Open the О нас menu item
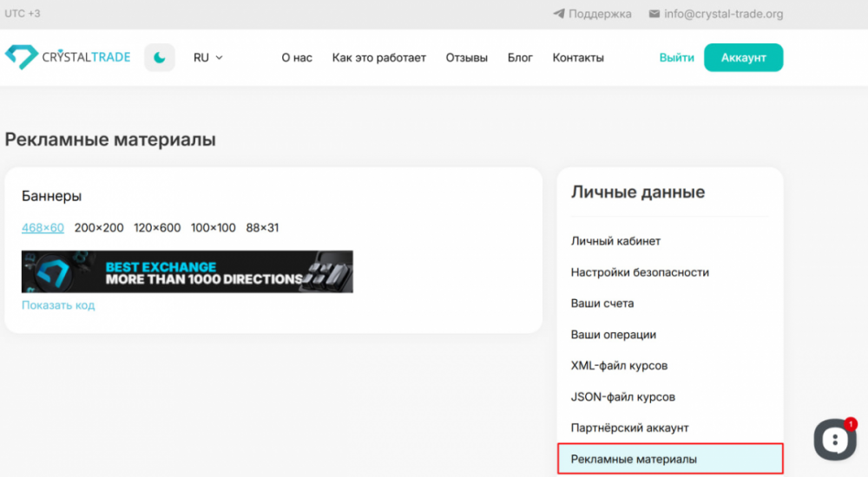The width and height of the screenshot is (868, 477). pyautogui.click(x=297, y=58)
